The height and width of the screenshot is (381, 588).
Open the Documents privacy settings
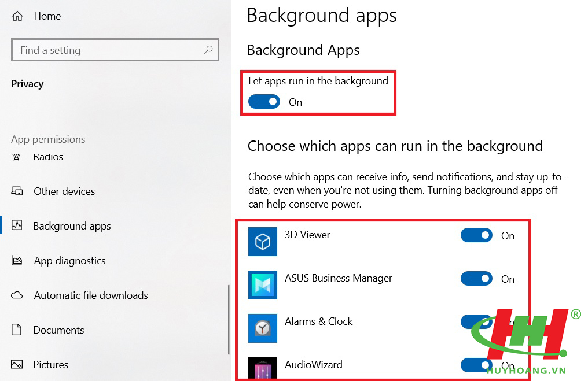(x=58, y=330)
